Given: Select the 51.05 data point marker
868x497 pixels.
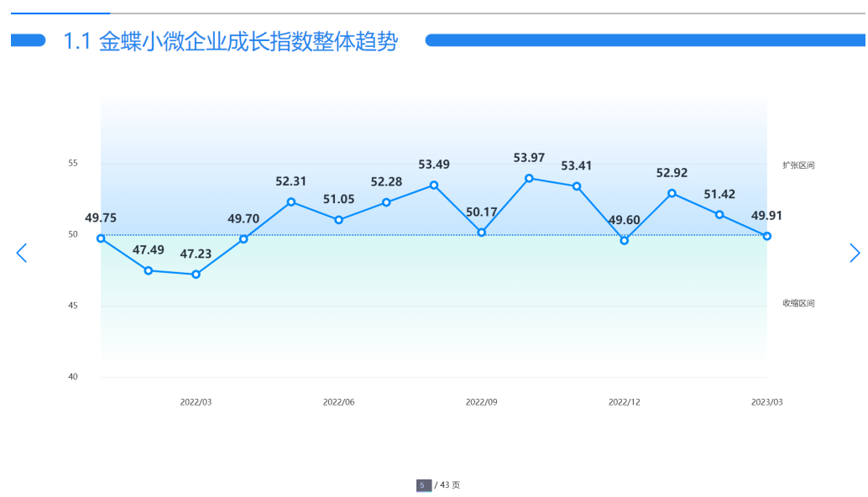Looking at the screenshot, I should (x=339, y=220).
